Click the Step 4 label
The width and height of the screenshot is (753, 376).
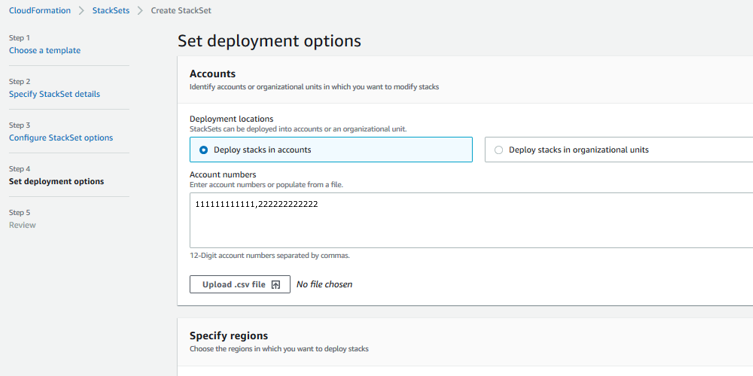coord(20,169)
